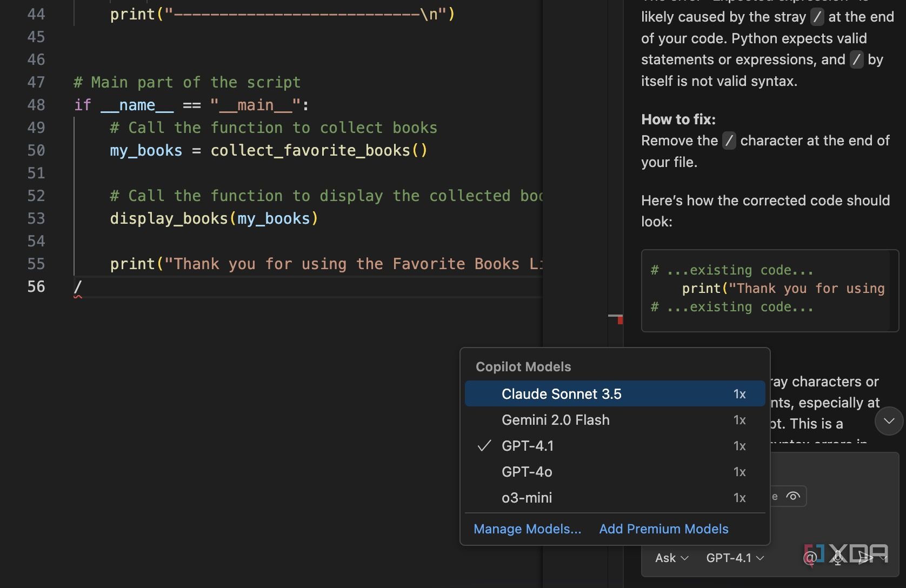Open the GPT-4.1 model picker dropdown
This screenshot has width=906, height=588.
tap(735, 558)
